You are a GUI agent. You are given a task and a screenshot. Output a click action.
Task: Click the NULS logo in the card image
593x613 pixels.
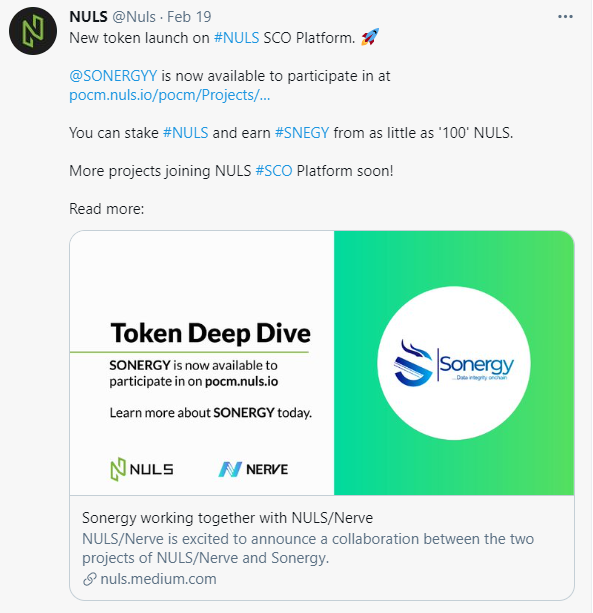point(142,469)
